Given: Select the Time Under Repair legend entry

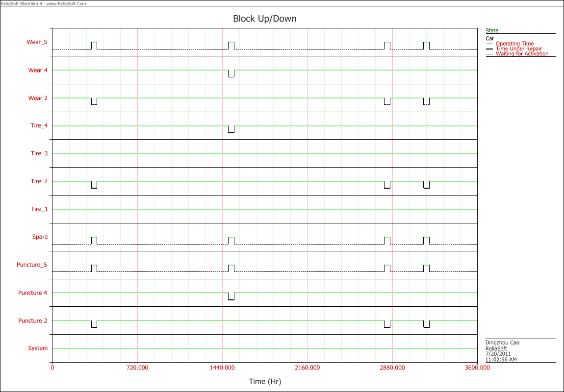Looking at the screenshot, I should [x=518, y=49].
